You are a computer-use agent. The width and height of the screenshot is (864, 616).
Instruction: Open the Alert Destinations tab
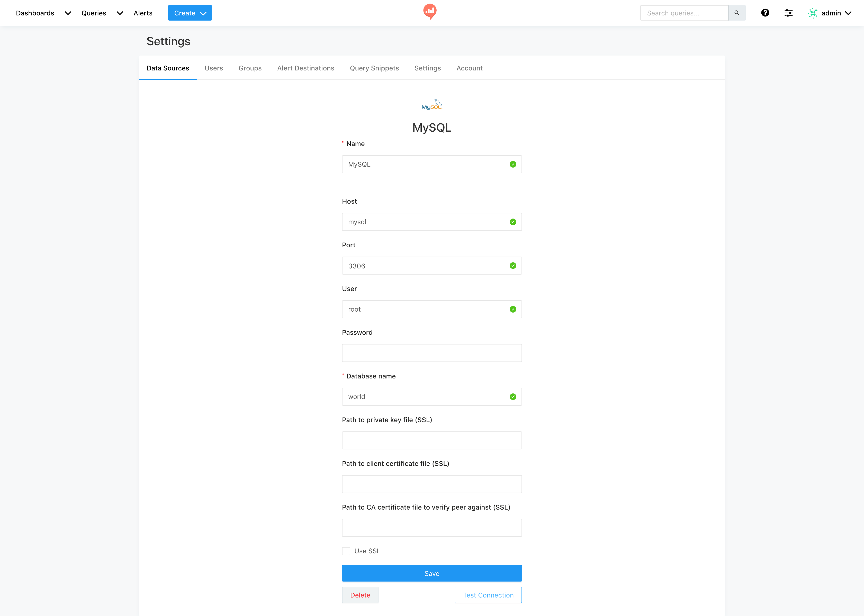click(305, 68)
